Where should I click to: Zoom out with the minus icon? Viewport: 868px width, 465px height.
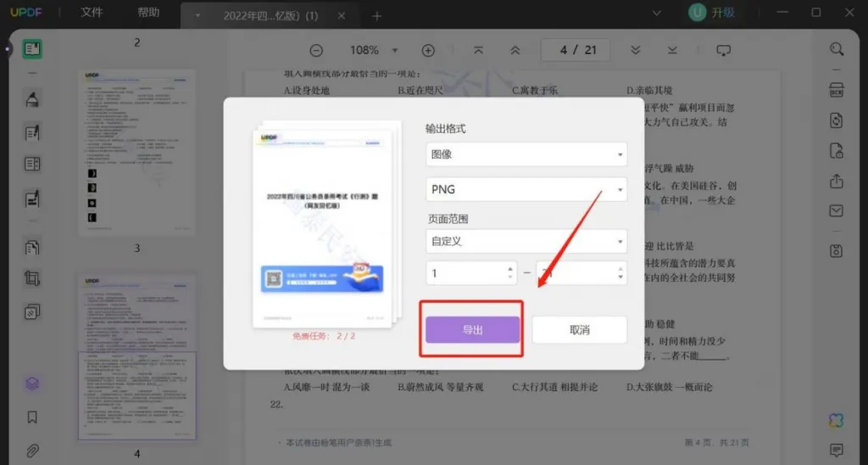pos(316,50)
